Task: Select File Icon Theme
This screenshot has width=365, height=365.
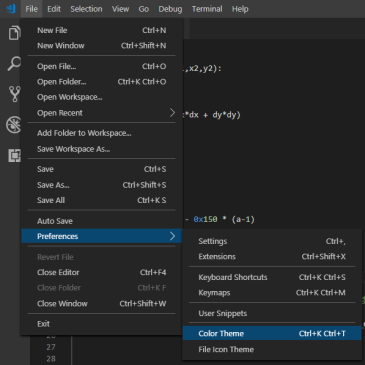Action: 272,349
